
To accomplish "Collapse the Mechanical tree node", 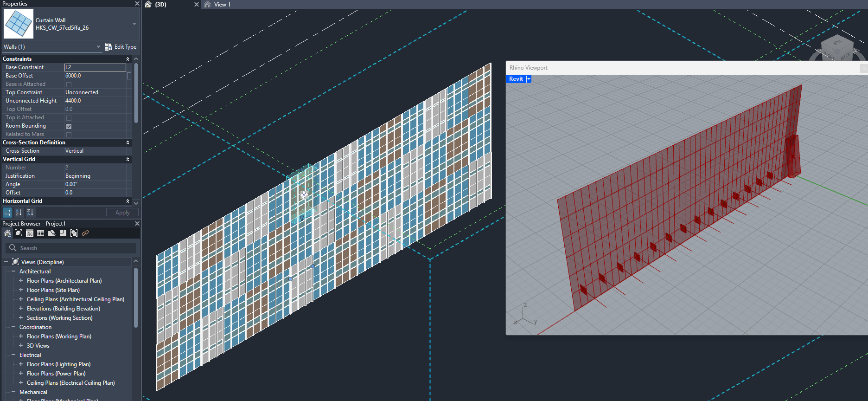I will click(13, 392).
